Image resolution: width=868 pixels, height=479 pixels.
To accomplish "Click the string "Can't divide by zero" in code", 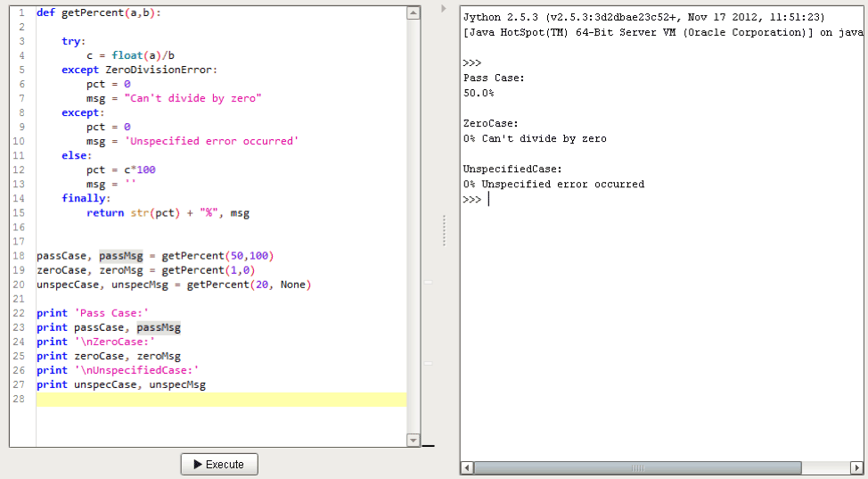I will coord(192,99).
